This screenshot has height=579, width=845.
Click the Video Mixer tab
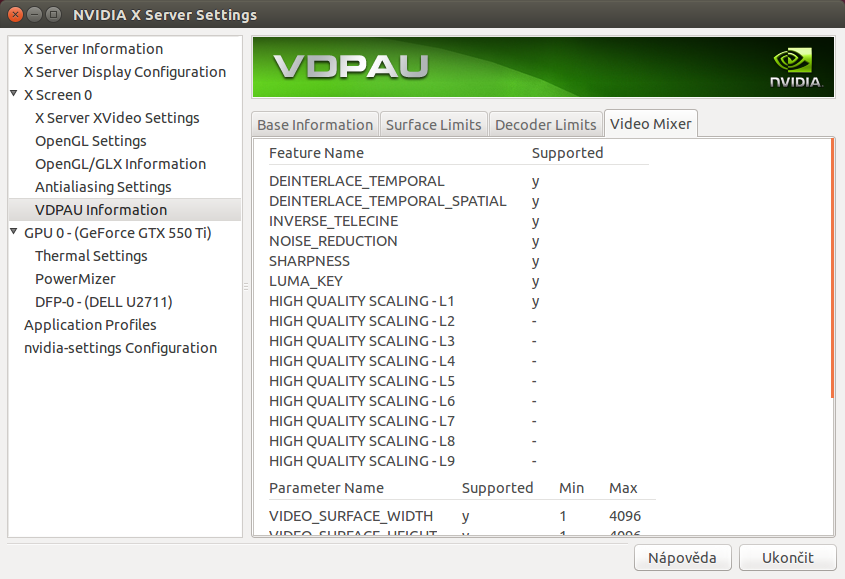coord(651,123)
